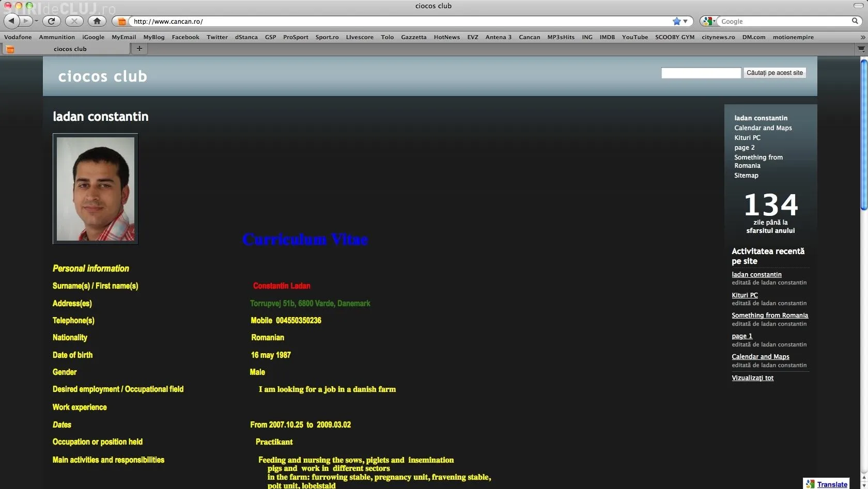The image size is (868, 489).
Task: Click the Vizualizați tot link
Action: coord(752,378)
